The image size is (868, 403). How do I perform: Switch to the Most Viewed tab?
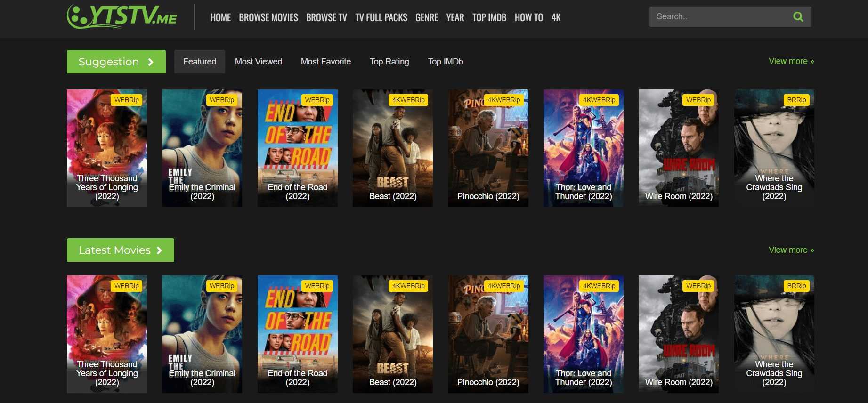[258, 62]
